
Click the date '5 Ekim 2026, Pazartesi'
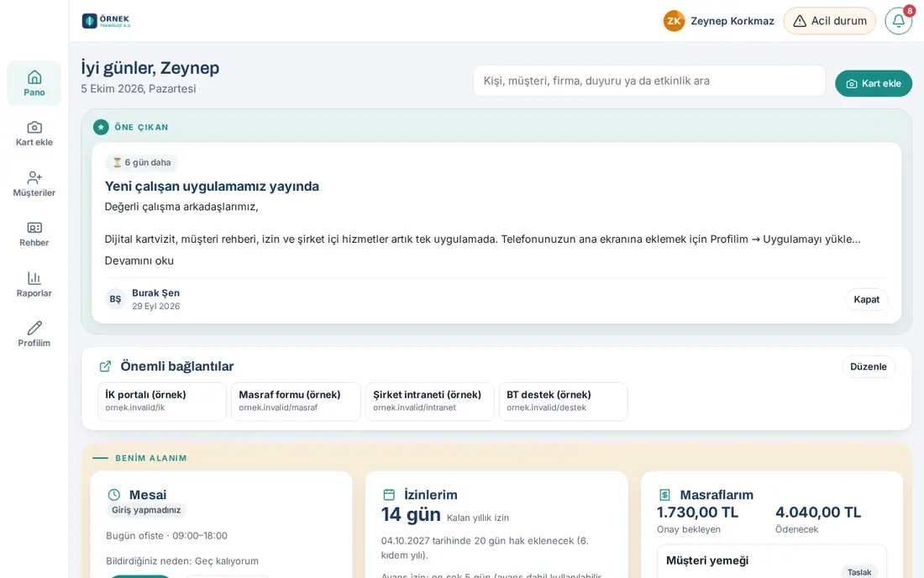(x=139, y=88)
